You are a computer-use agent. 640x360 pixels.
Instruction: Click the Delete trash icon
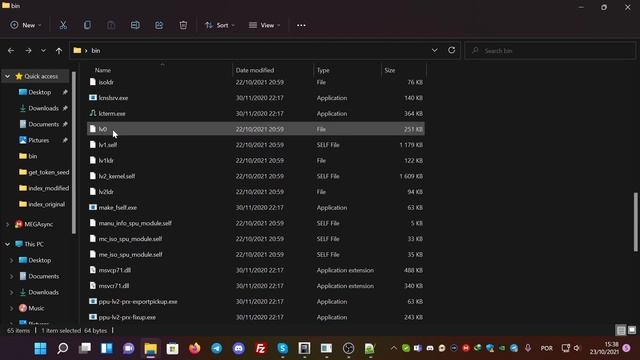click(x=183, y=25)
